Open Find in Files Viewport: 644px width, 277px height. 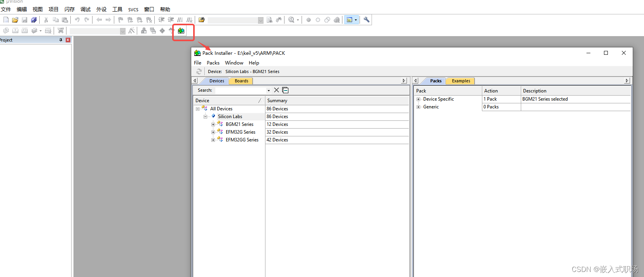pyautogui.click(x=201, y=20)
